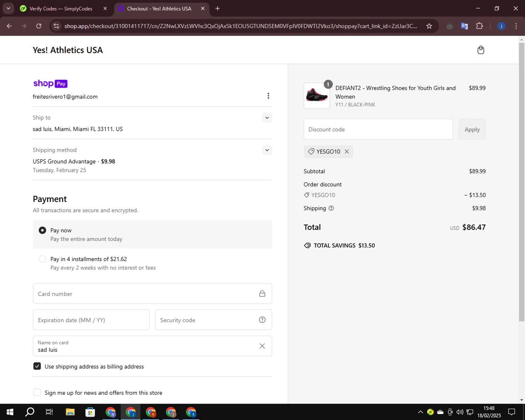525x420 pixels.
Task: View site information icon in address bar
Action: 56,26
